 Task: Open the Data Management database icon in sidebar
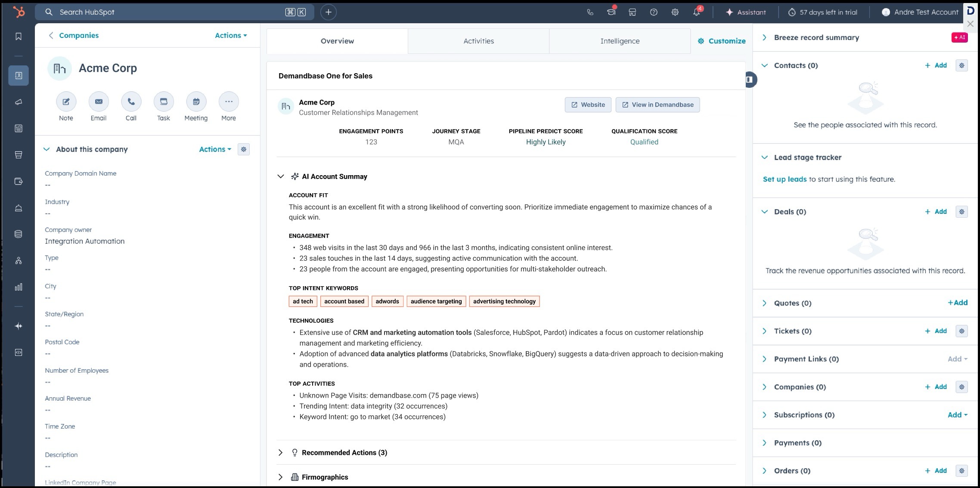tap(19, 234)
